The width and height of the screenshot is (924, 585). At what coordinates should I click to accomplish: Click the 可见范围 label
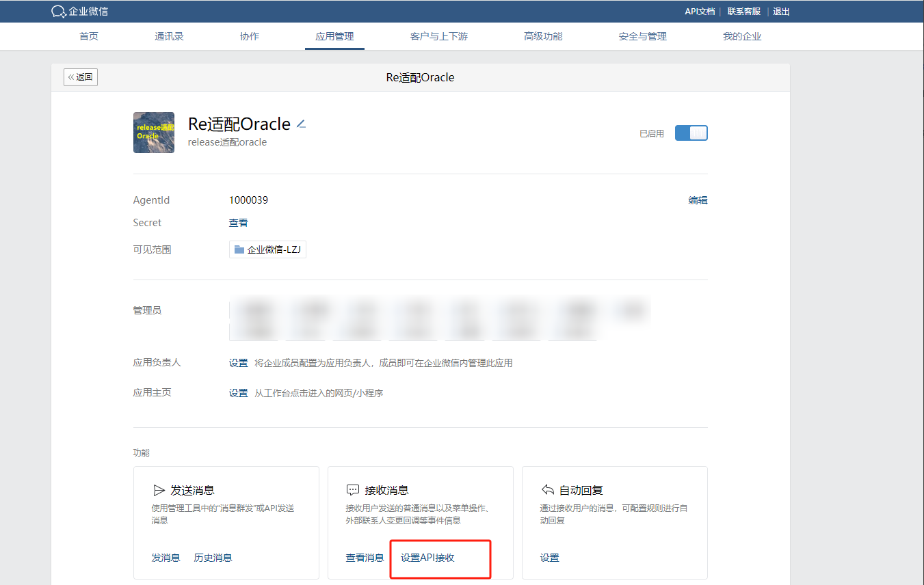152,249
